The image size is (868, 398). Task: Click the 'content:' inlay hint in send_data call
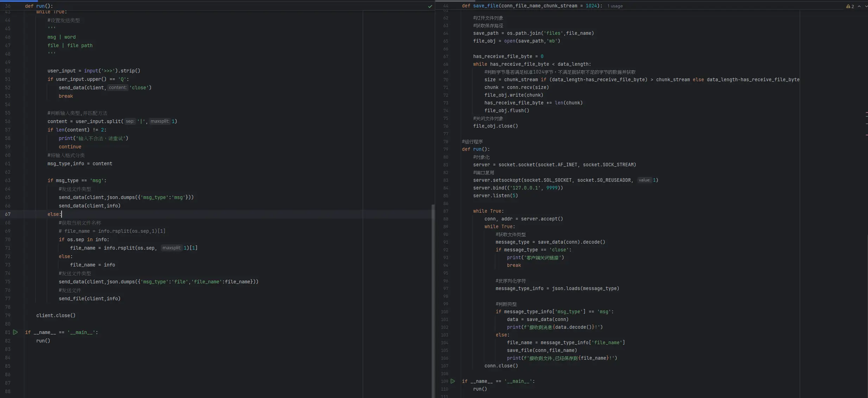click(x=118, y=88)
